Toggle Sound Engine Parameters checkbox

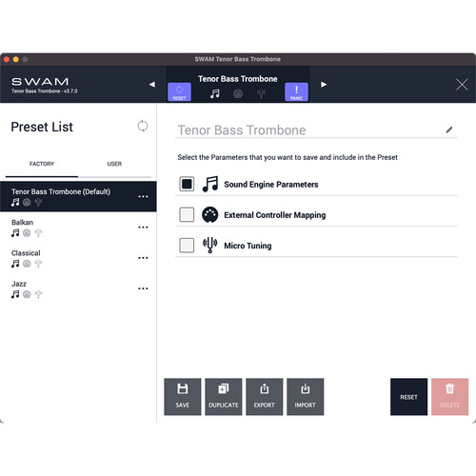click(x=187, y=184)
